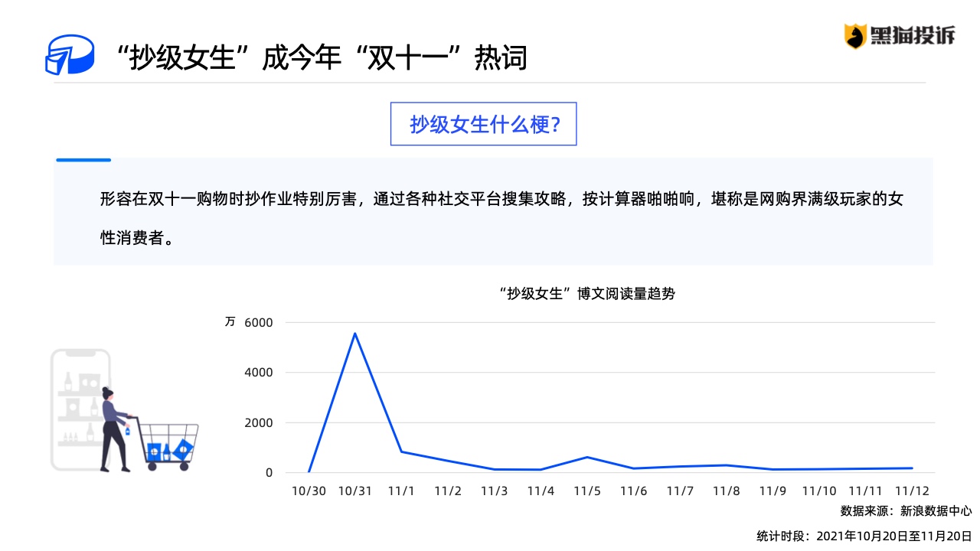Click the Black Cat shield logo
Image resolution: width=980 pixels, height=551 pixels.
tap(855, 36)
